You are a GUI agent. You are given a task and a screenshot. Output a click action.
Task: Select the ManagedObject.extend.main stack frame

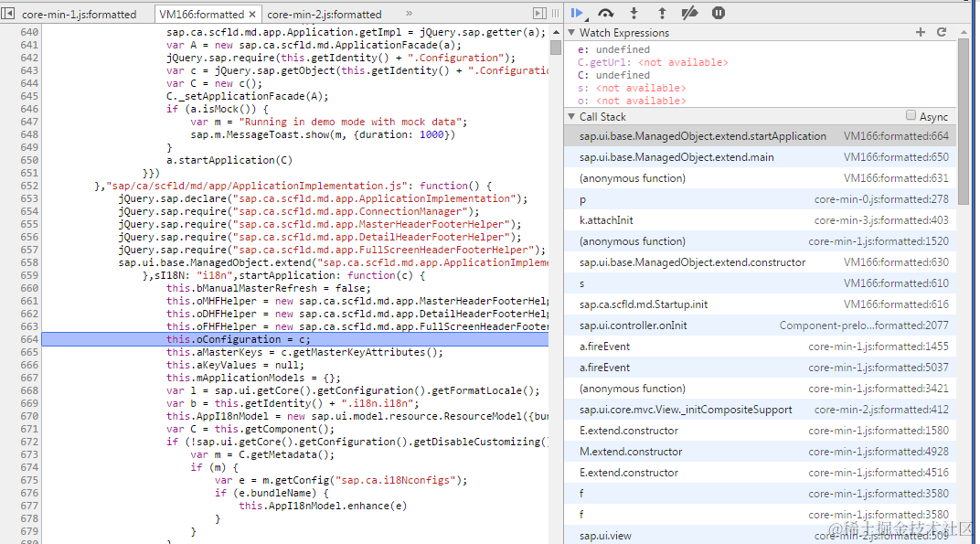tap(760, 157)
